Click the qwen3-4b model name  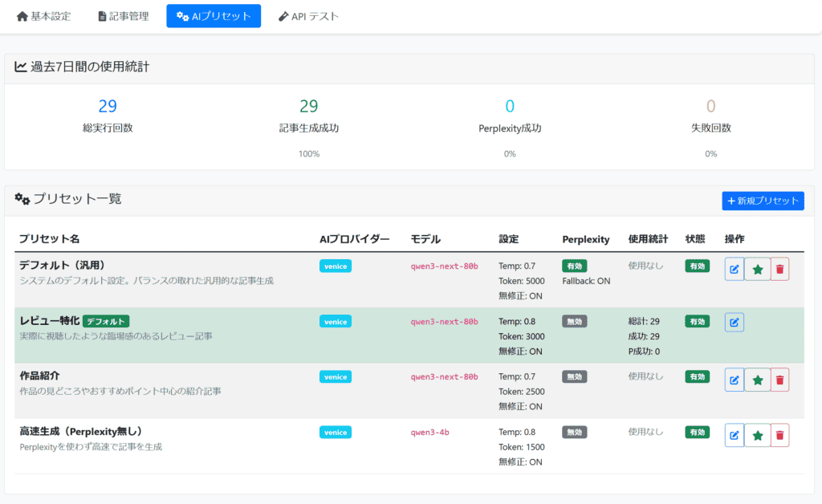click(x=429, y=432)
